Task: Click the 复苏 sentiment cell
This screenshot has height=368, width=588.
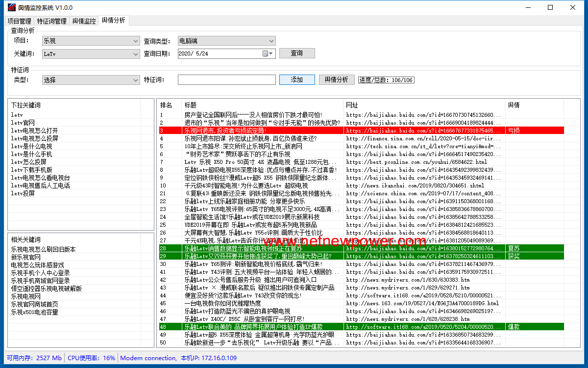Action: click(x=534, y=248)
